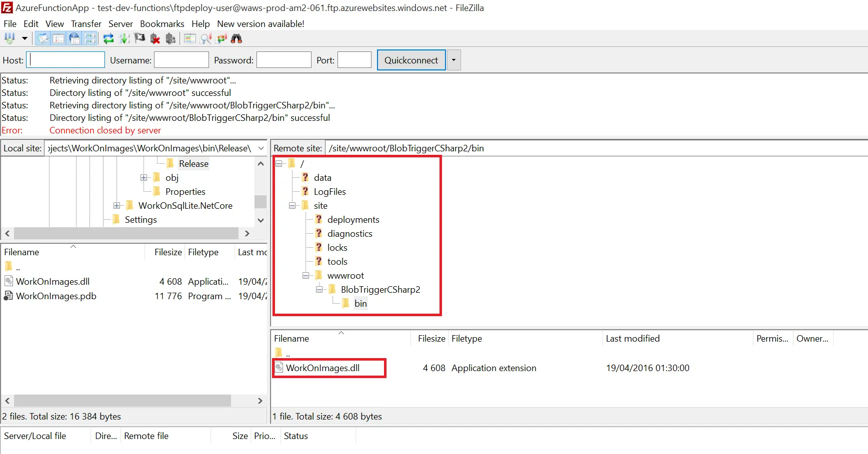Screen dimensions: 868x454
Task: Select the data folder in remote tree
Action: (x=322, y=178)
